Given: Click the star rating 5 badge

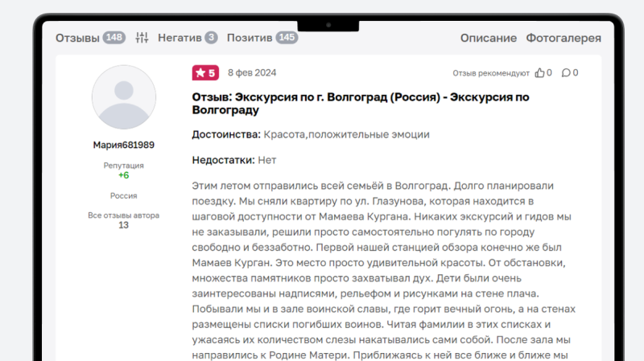Looking at the screenshot, I should [x=205, y=73].
